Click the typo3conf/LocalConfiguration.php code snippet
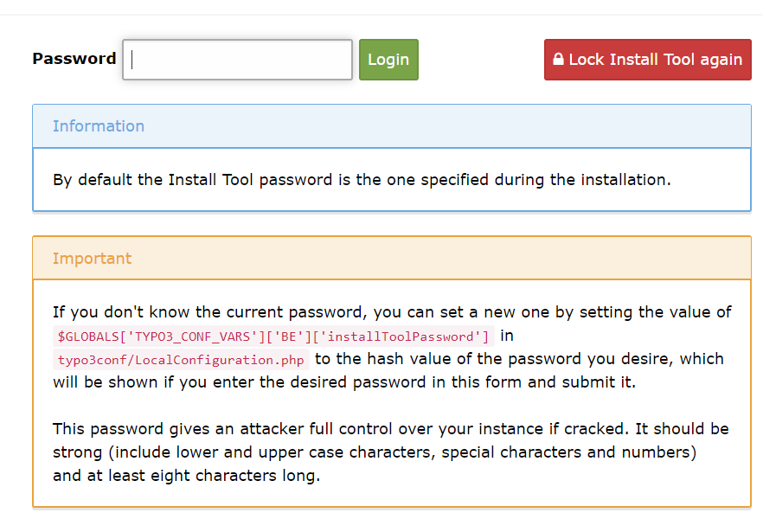 (x=181, y=360)
